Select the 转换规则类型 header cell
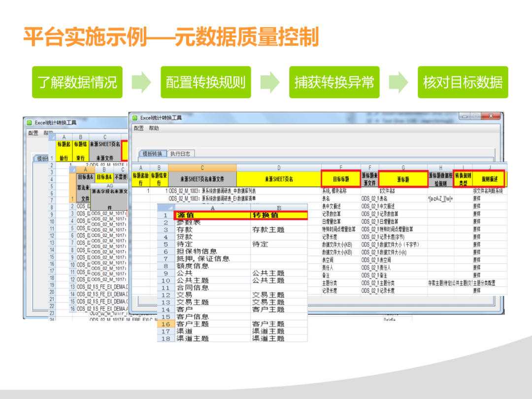Screen dimensions: 532x399 pyautogui.click(x=463, y=179)
